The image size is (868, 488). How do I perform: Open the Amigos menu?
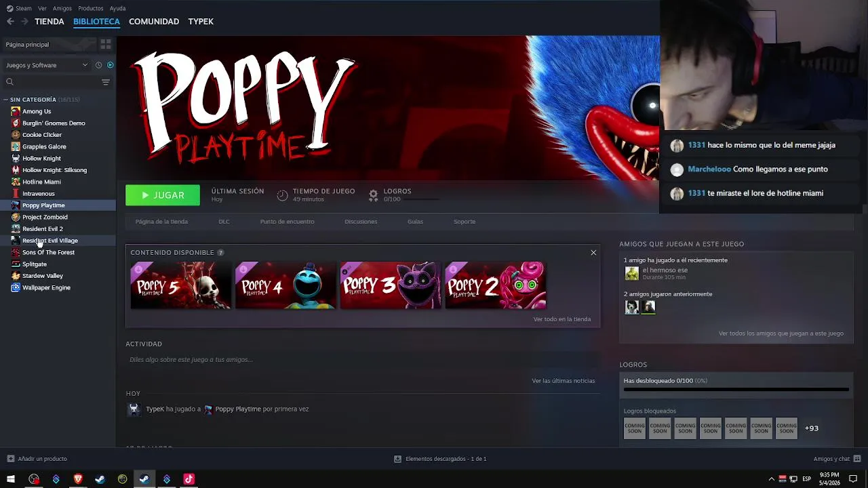62,8
